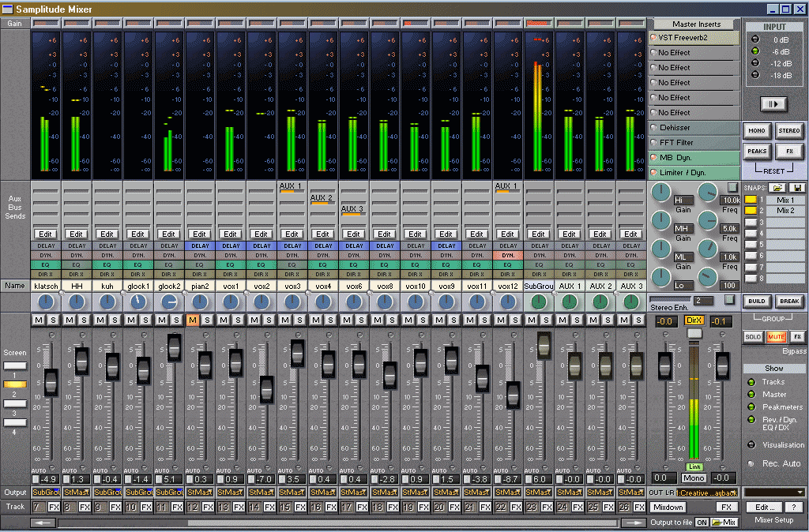Open Output selector on glock2 channel

pyautogui.click(x=169, y=493)
